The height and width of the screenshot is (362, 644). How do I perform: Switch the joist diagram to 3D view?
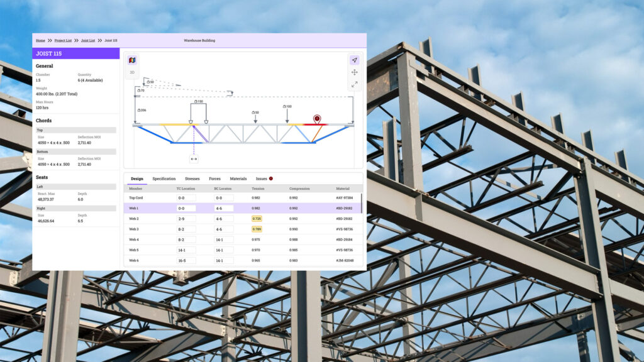click(x=132, y=72)
